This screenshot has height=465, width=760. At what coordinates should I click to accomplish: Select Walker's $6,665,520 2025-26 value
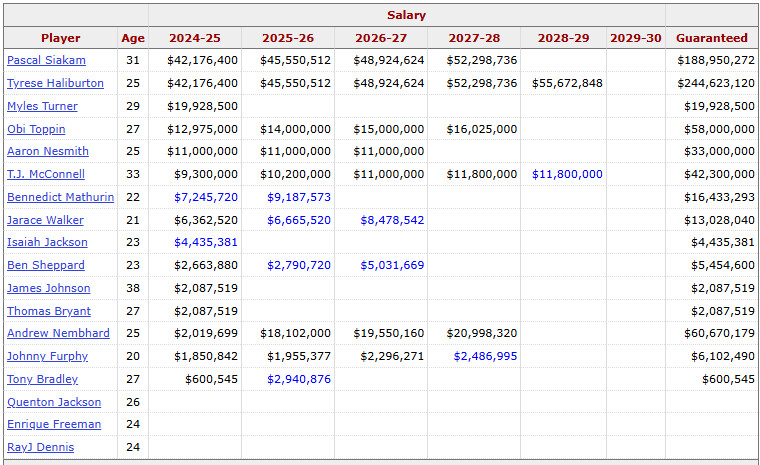coord(299,220)
